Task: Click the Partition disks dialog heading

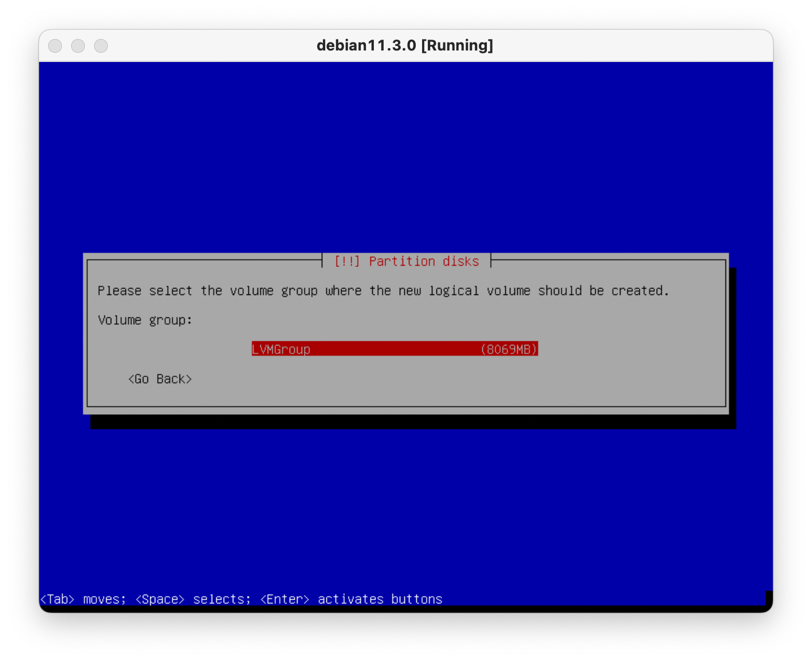Action: (x=423, y=262)
